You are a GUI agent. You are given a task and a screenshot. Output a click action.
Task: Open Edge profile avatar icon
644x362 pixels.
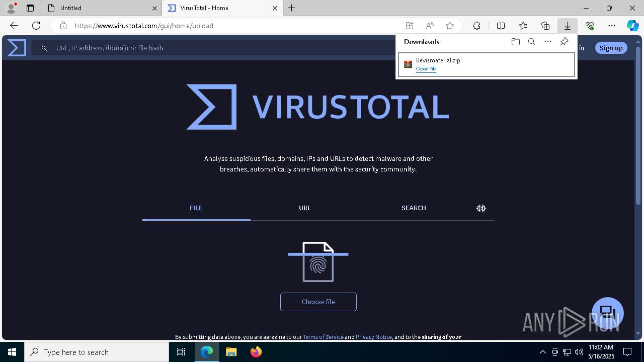click(x=11, y=8)
